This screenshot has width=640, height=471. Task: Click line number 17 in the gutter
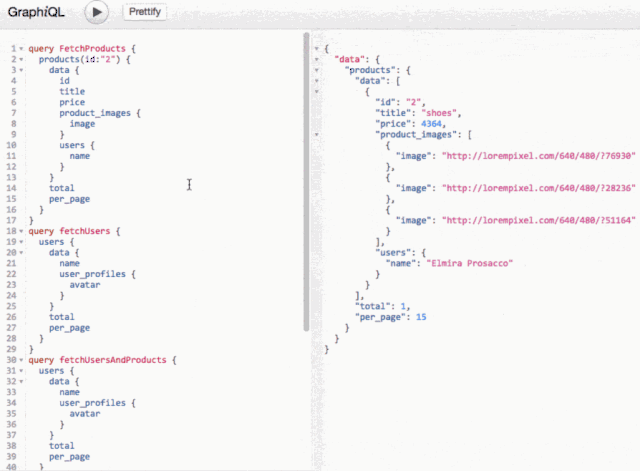point(11,220)
